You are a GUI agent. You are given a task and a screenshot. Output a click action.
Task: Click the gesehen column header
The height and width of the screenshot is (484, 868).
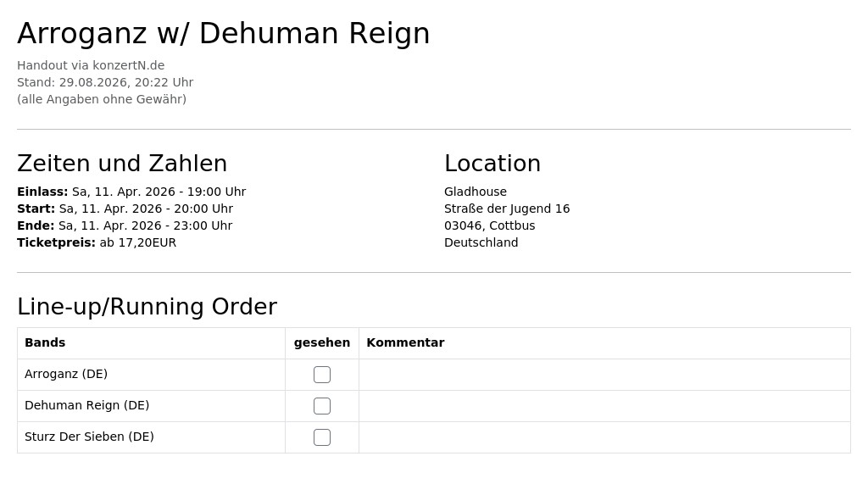(x=321, y=342)
